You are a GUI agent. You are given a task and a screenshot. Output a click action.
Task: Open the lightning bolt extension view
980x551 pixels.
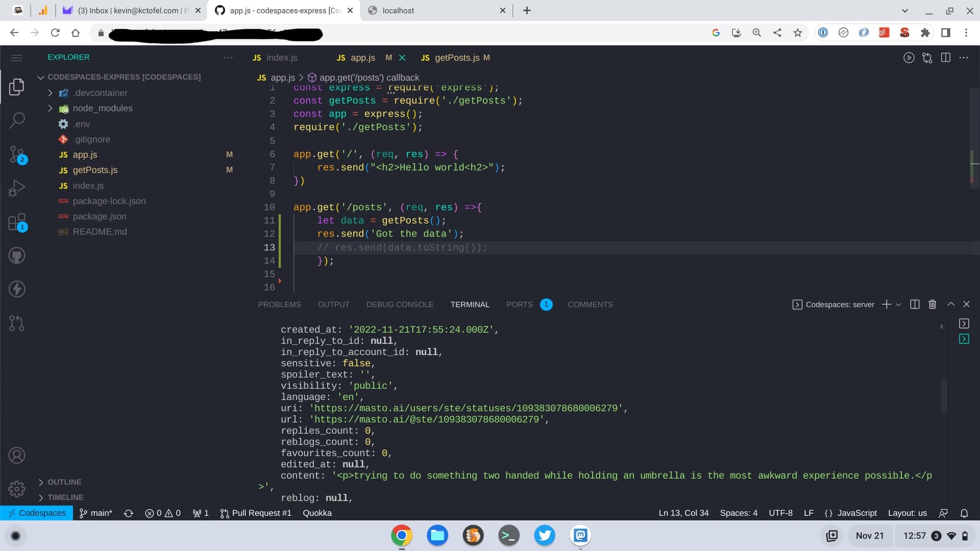point(17,289)
